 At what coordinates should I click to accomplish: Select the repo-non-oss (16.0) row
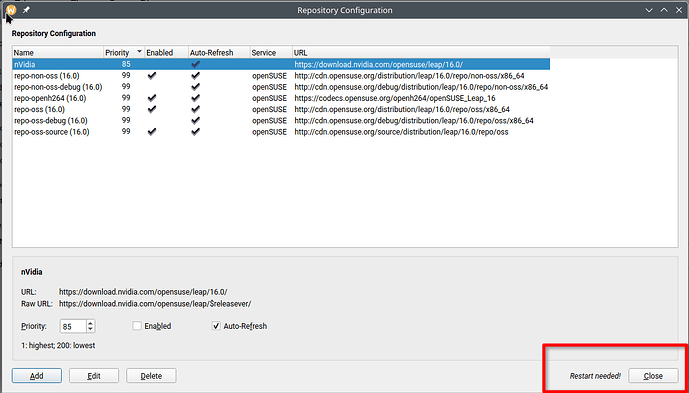point(281,76)
